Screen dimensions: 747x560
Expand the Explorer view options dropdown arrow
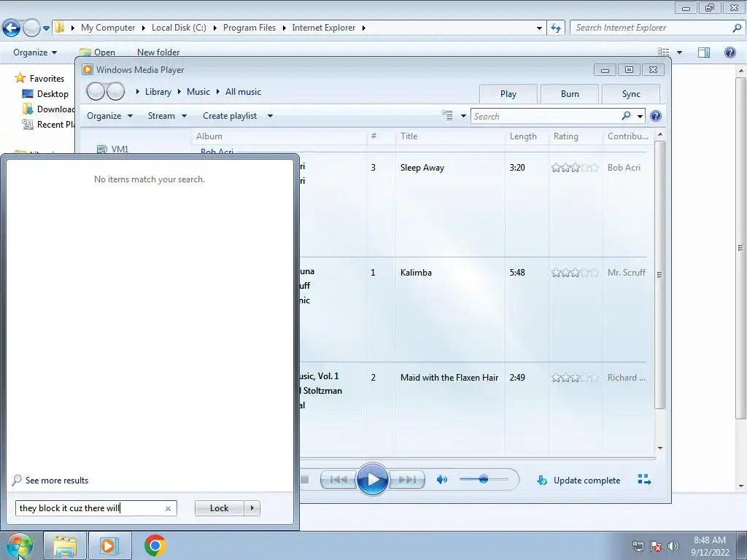(x=679, y=52)
